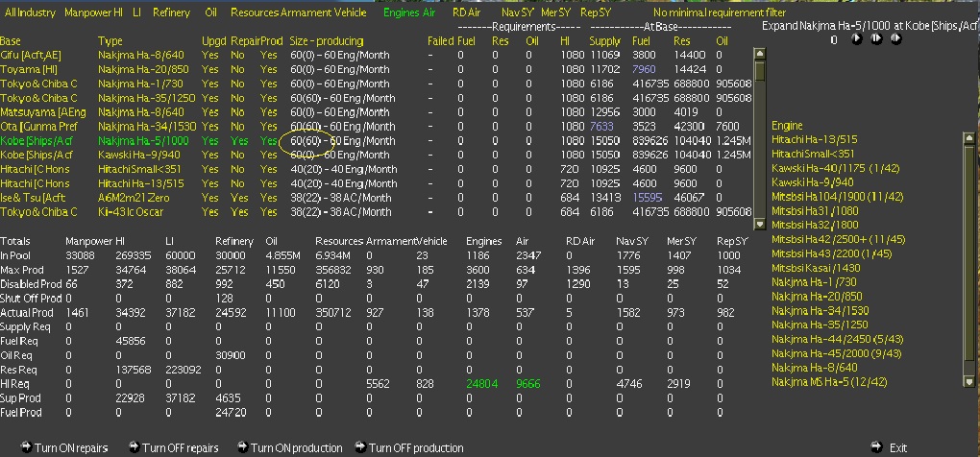Select Mitsbsi Ha43/2200 (1/45) in Engine list
Image resolution: width=980 pixels, height=457 pixels.
coord(831,253)
